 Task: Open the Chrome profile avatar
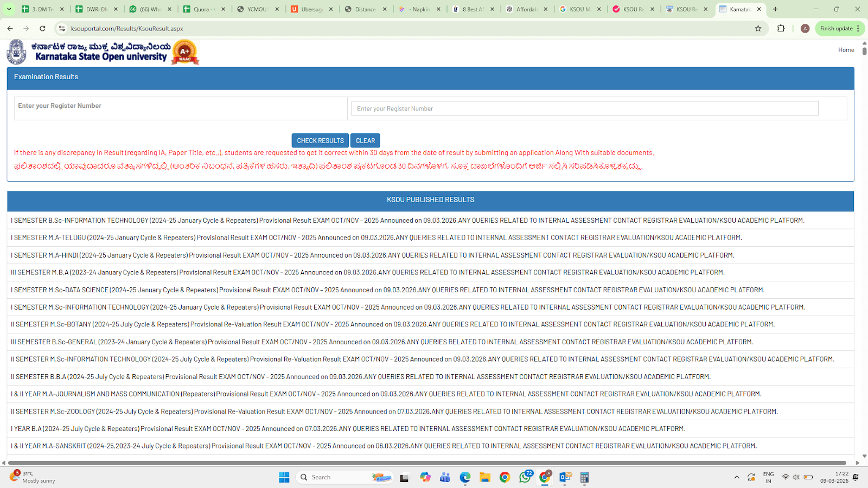[805, 29]
